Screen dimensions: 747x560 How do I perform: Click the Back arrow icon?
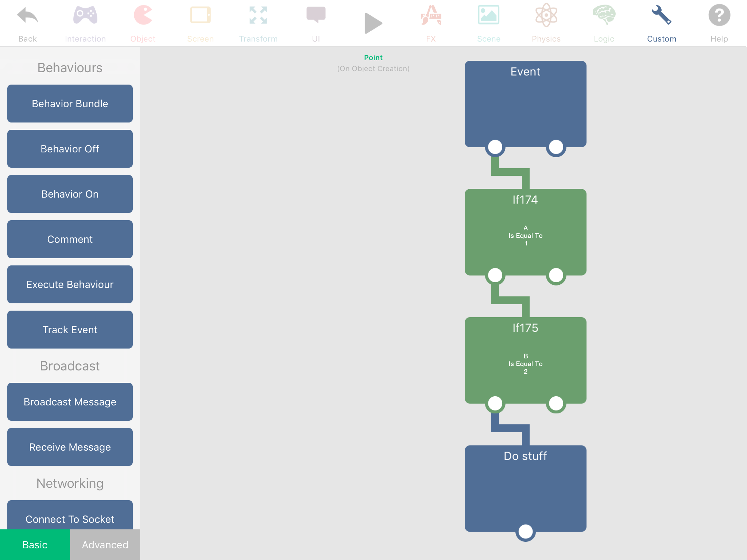(x=27, y=16)
